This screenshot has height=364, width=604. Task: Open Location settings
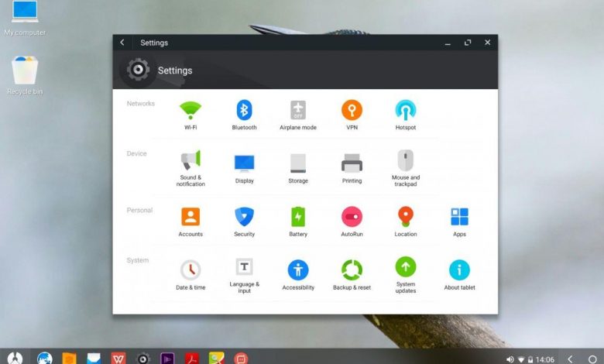click(405, 221)
